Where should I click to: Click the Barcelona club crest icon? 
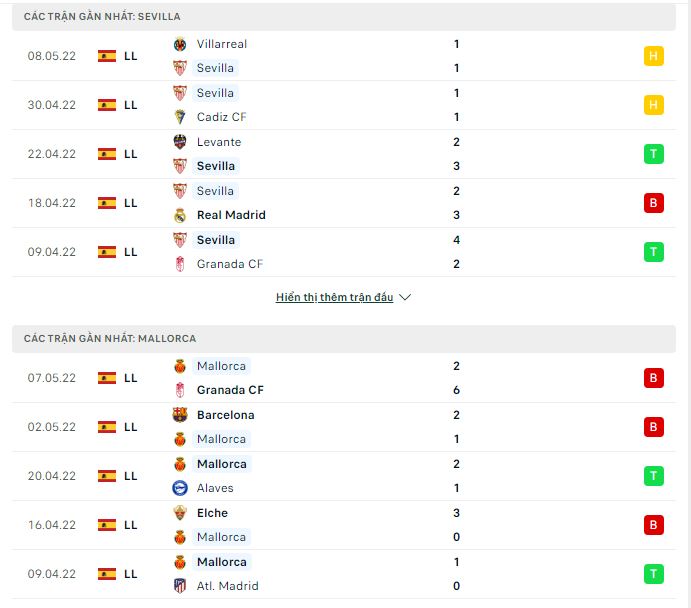pos(180,415)
